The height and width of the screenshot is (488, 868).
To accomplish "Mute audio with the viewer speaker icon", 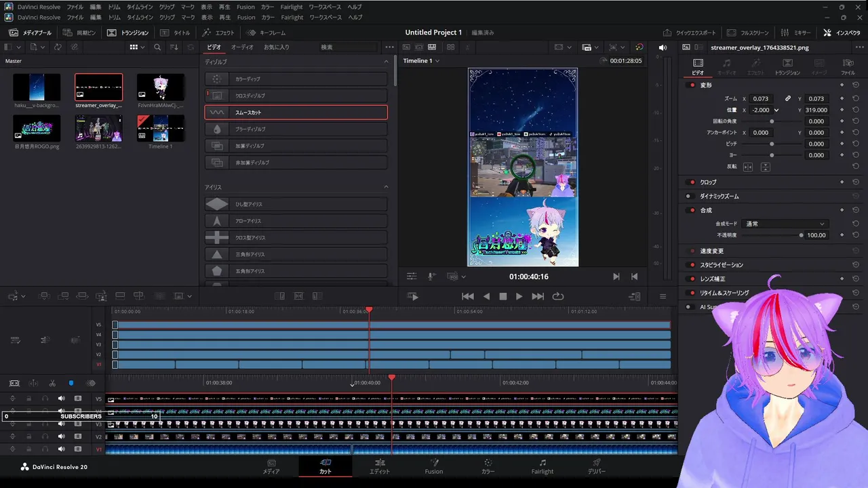I will [x=663, y=47].
